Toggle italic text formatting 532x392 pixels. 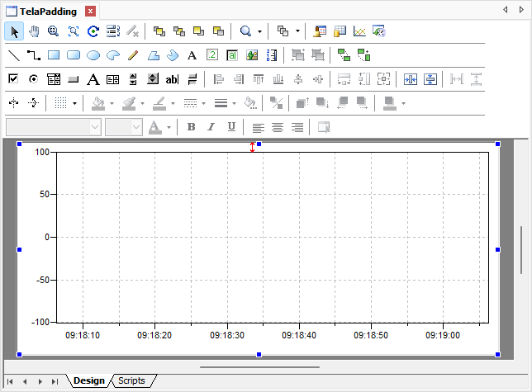pyautogui.click(x=211, y=127)
